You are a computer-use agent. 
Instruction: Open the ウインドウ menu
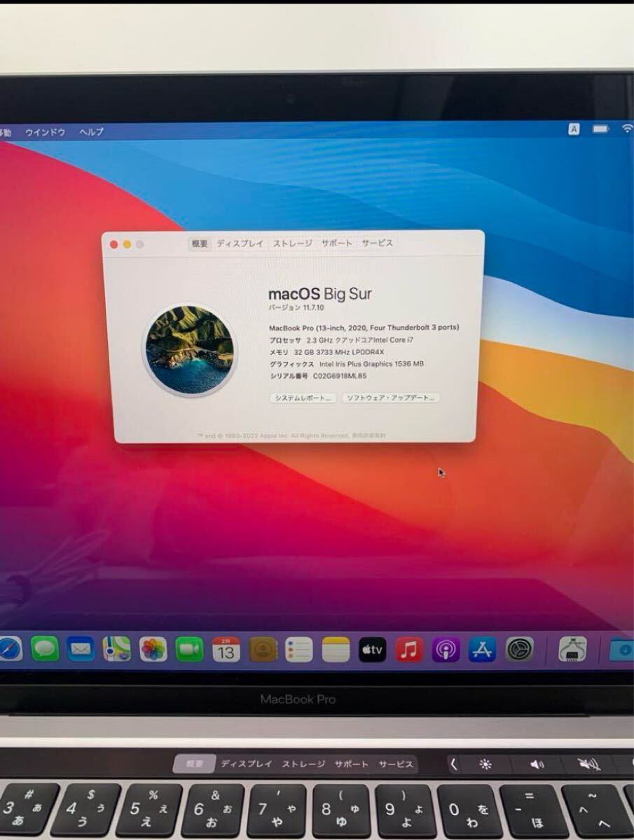pos(46,132)
